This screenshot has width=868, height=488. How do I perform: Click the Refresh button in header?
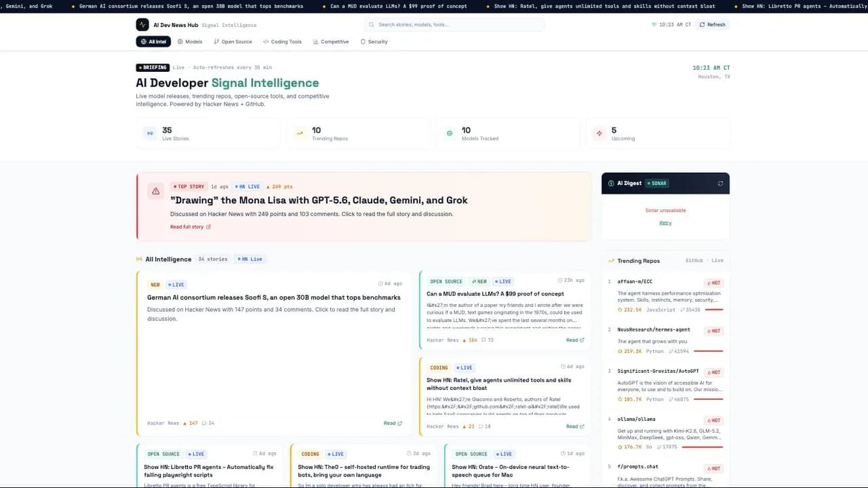[713, 24]
